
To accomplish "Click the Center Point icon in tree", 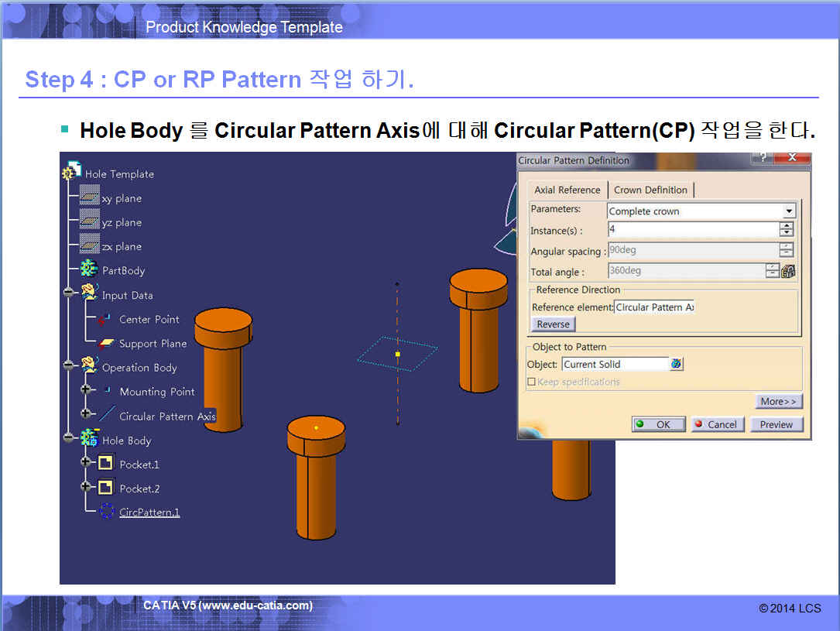I will pyautogui.click(x=104, y=320).
